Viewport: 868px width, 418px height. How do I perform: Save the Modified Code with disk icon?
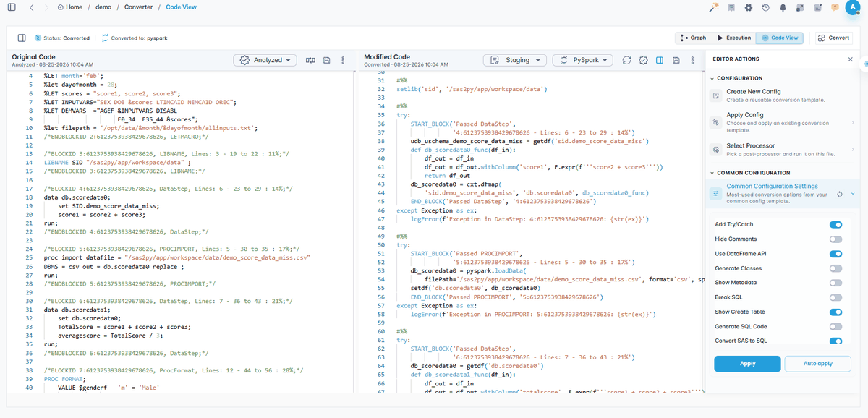click(676, 60)
